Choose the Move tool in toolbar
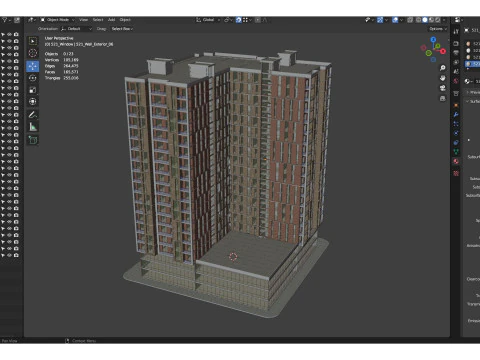The width and height of the screenshot is (480, 360). tap(33, 66)
